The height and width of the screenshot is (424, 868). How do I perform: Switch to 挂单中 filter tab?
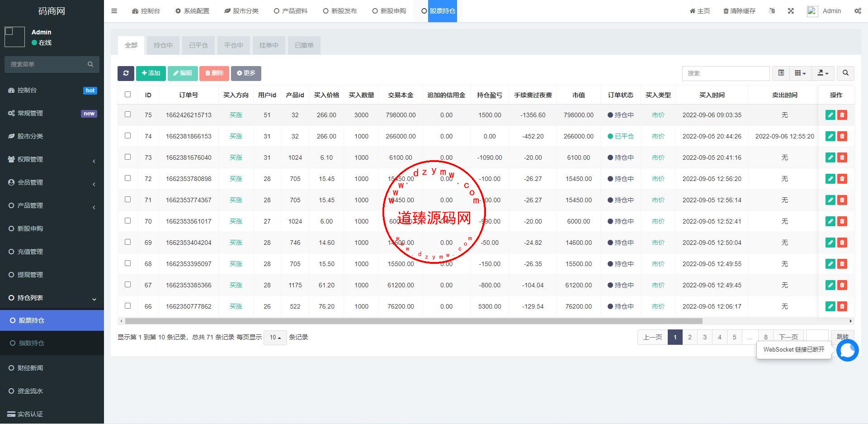(269, 45)
